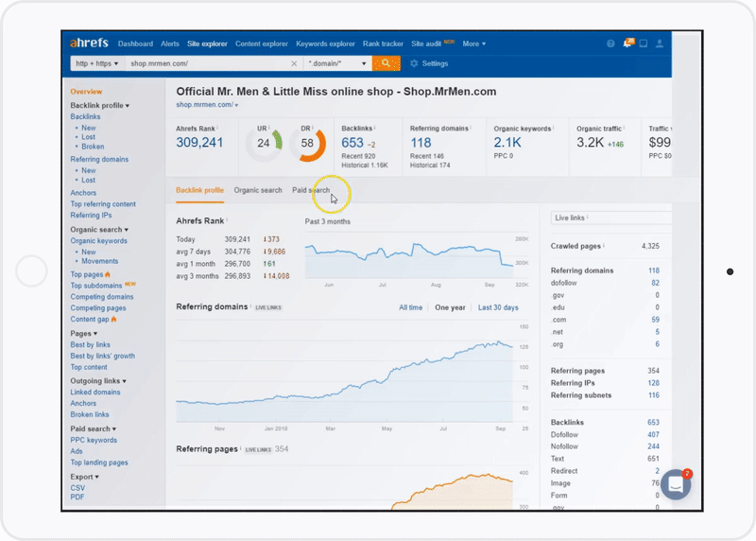Show One year referring domains chart
This screenshot has width=756, height=541.
click(x=450, y=307)
